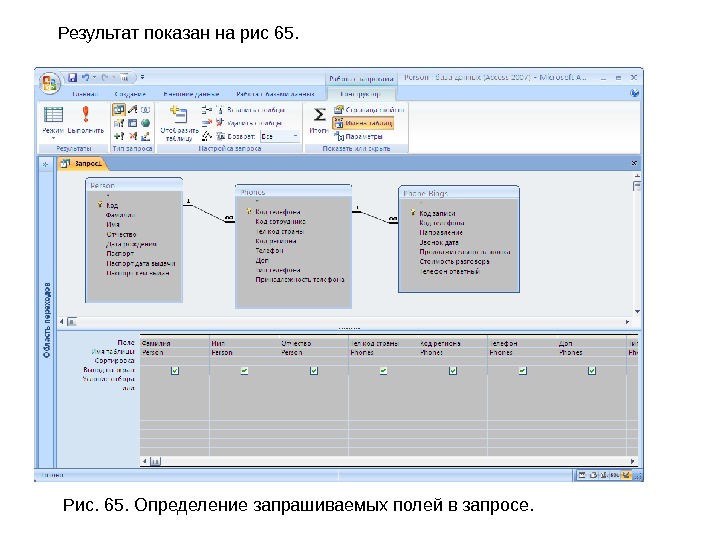This screenshot has height=540, width=720.
Task: Click the Totals sigma icon
Action: 319,114
